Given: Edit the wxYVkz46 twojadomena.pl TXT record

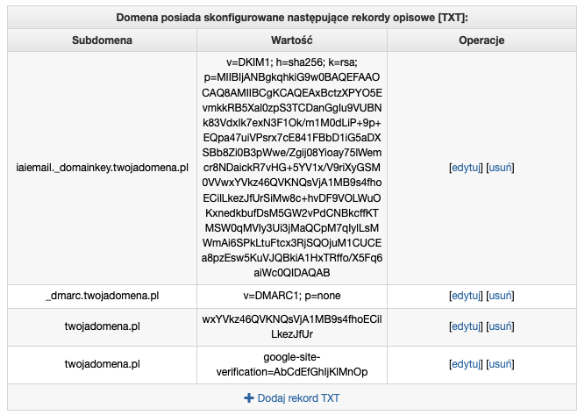Looking at the screenshot, I should click(x=466, y=327).
